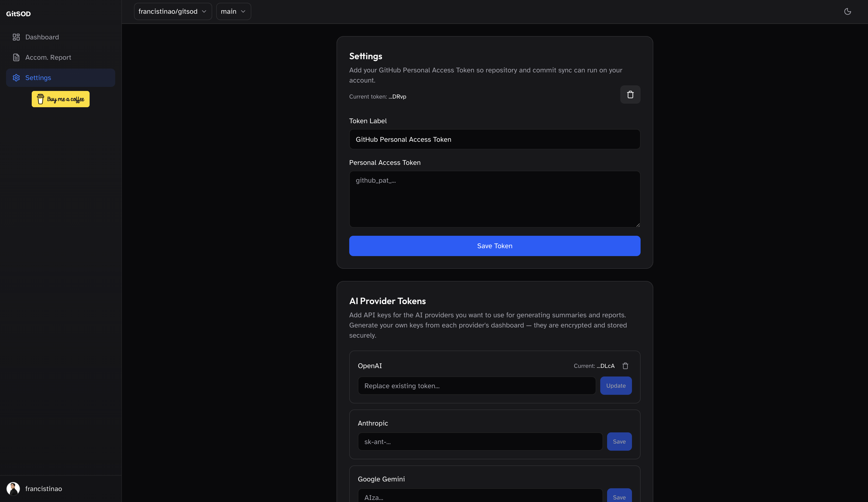Image resolution: width=868 pixels, height=502 pixels.
Task: Click the Dashboard grid icon
Action: pyautogui.click(x=16, y=37)
